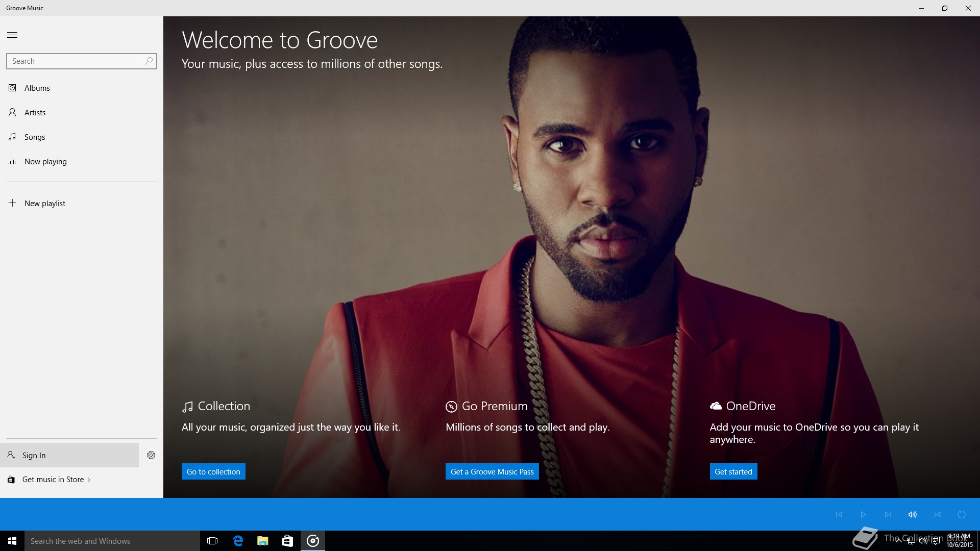
Task: Minimize the Groove Music window
Action: click(921, 8)
